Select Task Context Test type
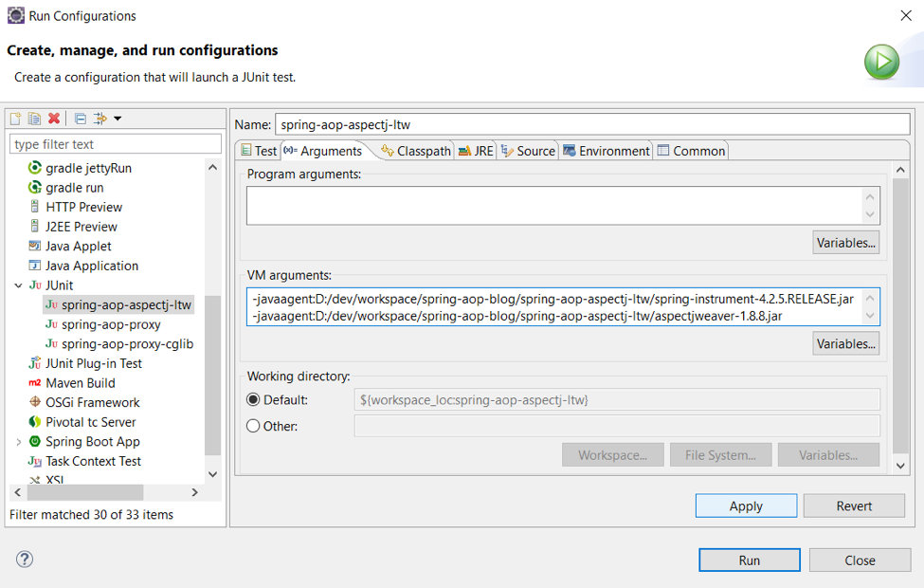 point(93,461)
